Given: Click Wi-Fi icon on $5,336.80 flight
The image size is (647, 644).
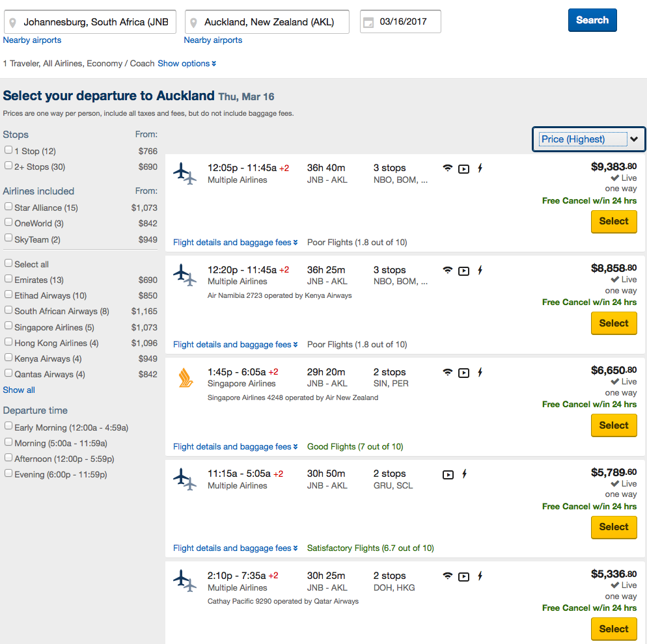Looking at the screenshot, I should [448, 576].
